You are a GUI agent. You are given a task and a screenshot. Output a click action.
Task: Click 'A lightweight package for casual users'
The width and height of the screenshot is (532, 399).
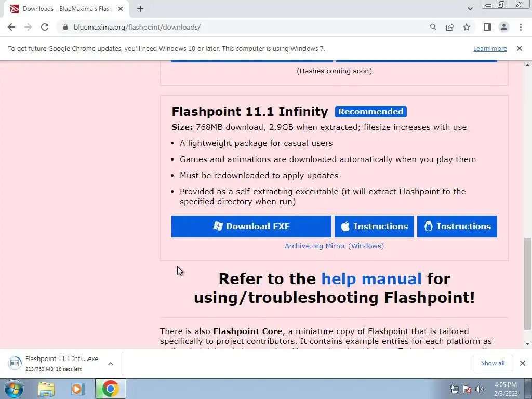point(256,143)
